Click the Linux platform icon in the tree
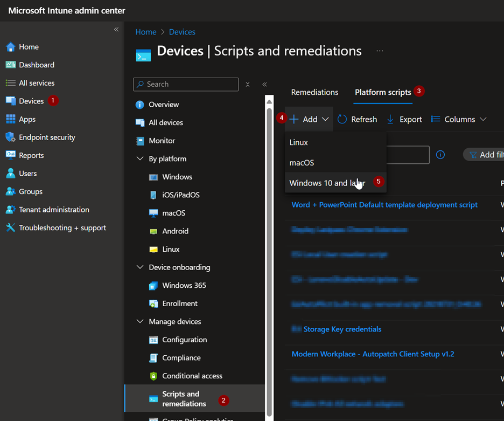This screenshot has height=421, width=504. click(x=153, y=250)
